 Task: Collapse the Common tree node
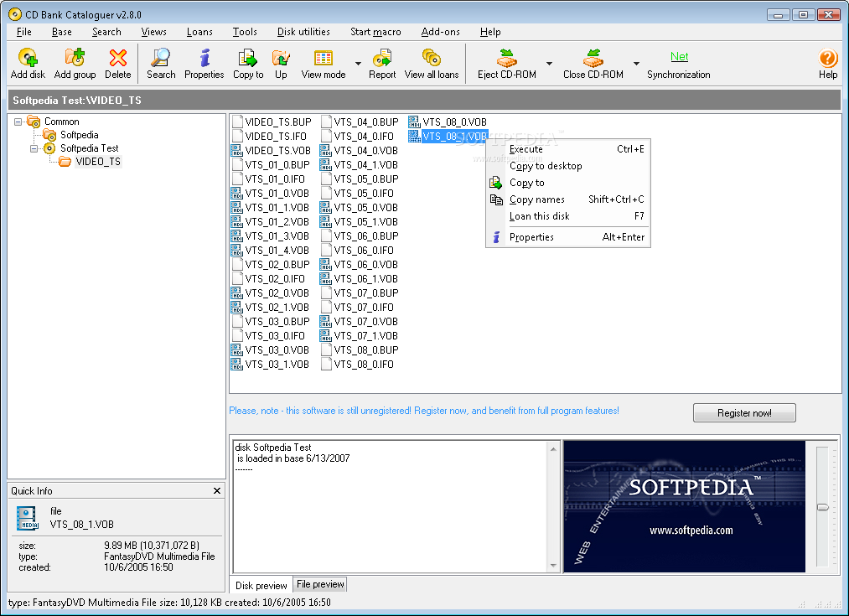pyautogui.click(x=18, y=122)
